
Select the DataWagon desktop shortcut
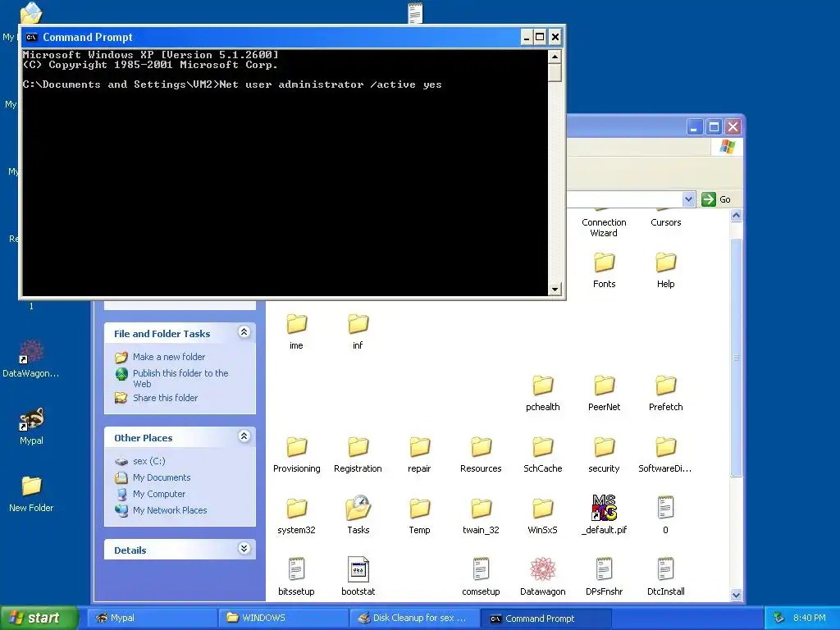click(31, 359)
